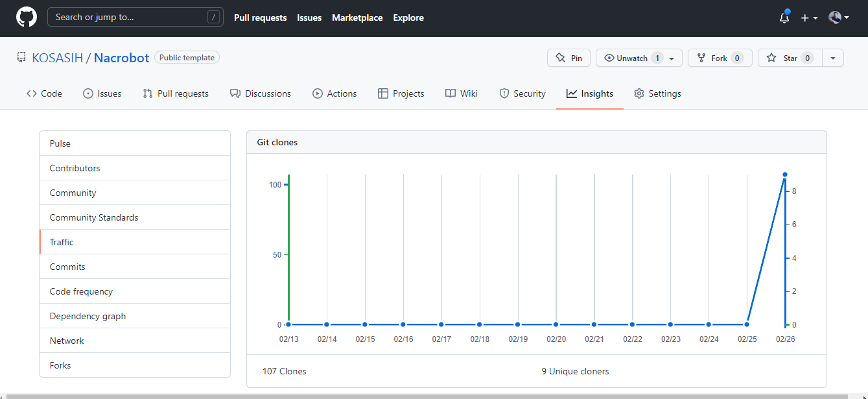Fork the repository

pos(720,58)
